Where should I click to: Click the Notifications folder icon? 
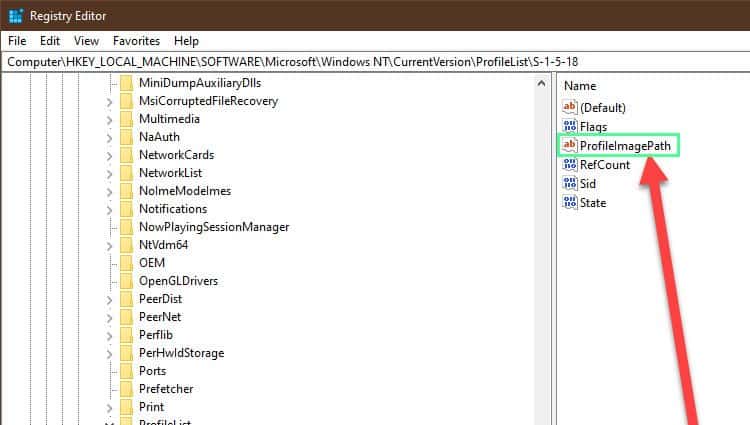(127, 209)
